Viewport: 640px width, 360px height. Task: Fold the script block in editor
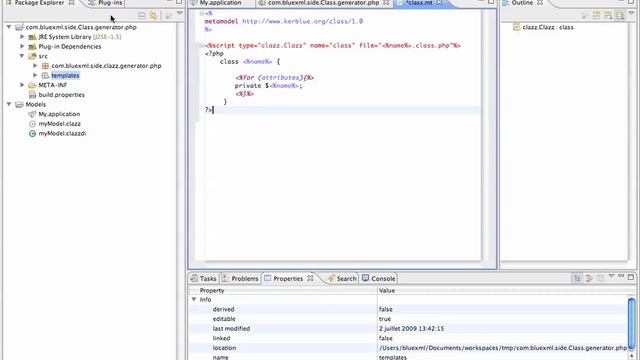[202, 45]
